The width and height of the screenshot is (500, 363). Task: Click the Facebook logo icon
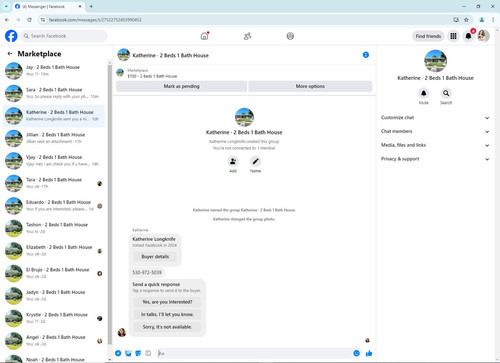[x=11, y=36]
